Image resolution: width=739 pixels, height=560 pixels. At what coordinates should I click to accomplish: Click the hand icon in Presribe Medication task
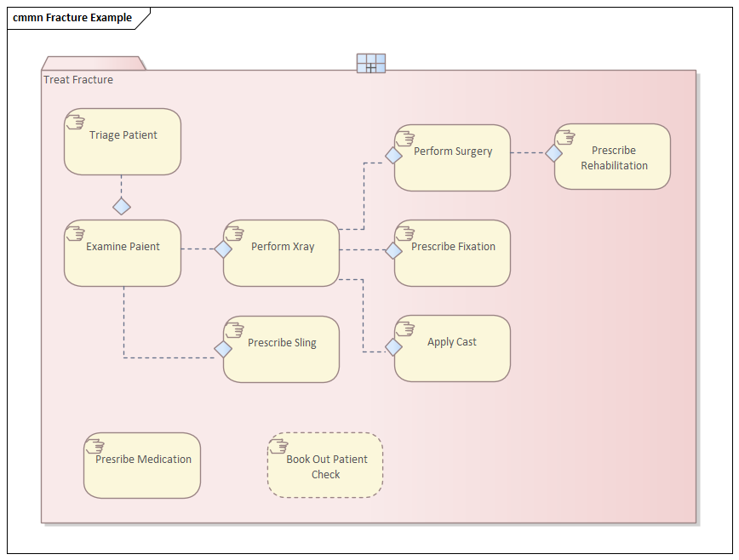pos(95,445)
